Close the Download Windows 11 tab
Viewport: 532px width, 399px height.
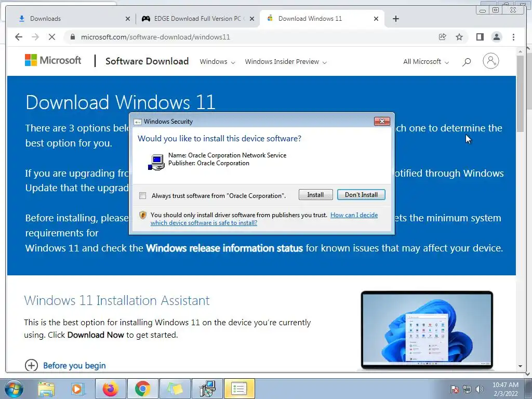(376, 19)
